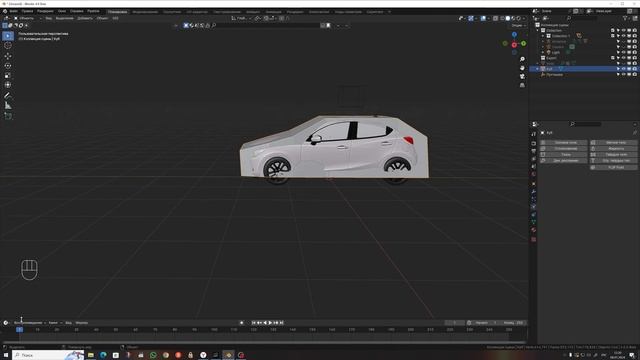This screenshot has height=360, width=640.
Task: Enable Мягкое тело physics button
Action: [x=613, y=142]
